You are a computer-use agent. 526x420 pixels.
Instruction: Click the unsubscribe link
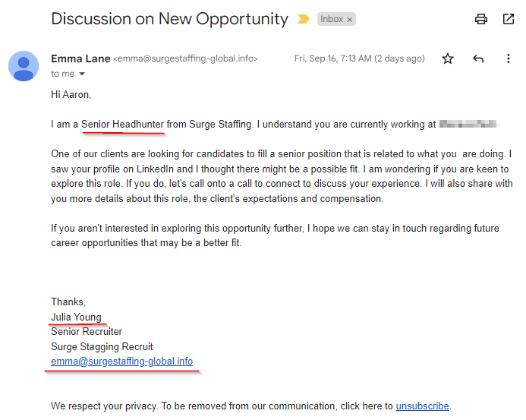point(422,406)
